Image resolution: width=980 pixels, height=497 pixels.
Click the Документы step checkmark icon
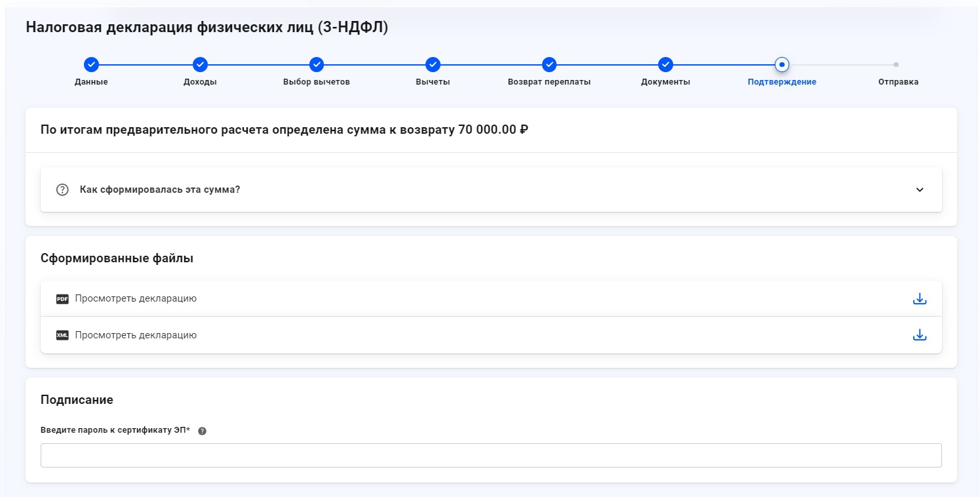click(665, 64)
